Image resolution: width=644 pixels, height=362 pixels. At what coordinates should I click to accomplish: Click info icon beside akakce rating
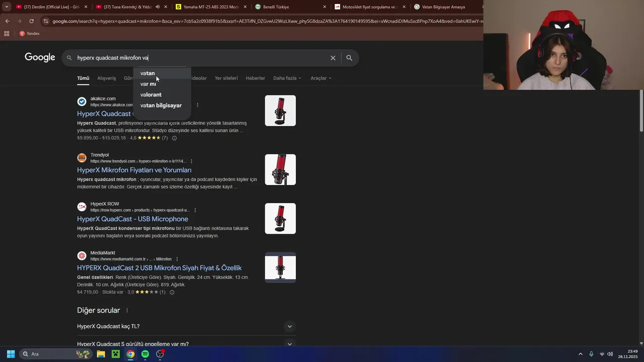click(x=175, y=138)
